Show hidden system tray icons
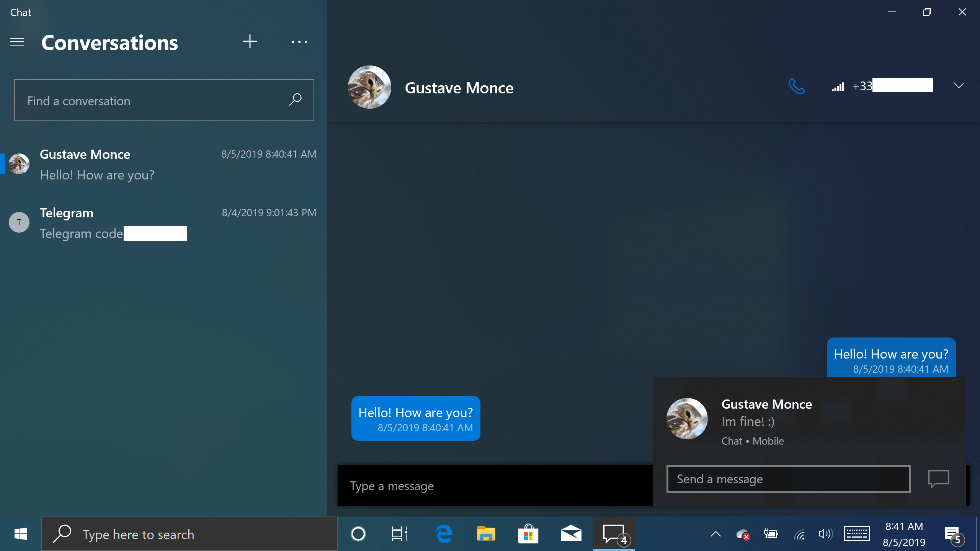The height and width of the screenshot is (551, 980). click(x=715, y=534)
